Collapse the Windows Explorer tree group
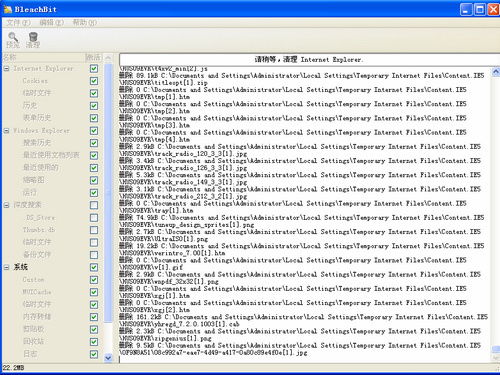The width and height of the screenshot is (500, 375). click(x=6, y=131)
